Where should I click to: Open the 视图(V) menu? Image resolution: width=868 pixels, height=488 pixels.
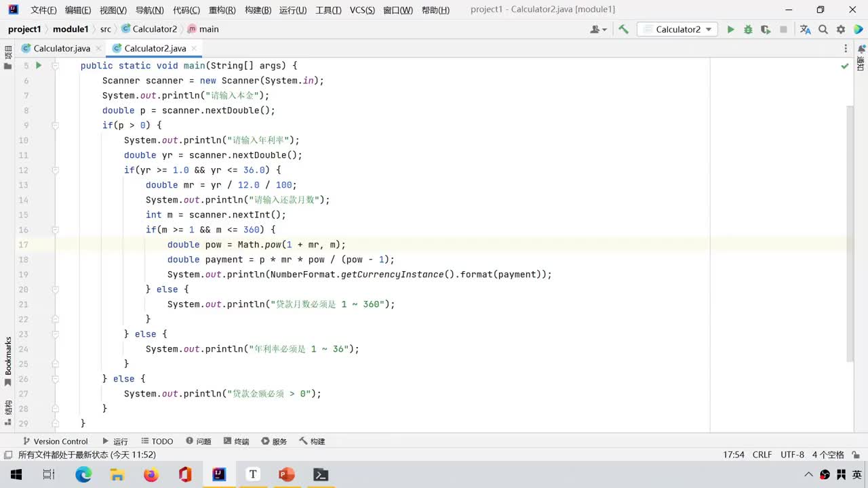coord(113,10)
